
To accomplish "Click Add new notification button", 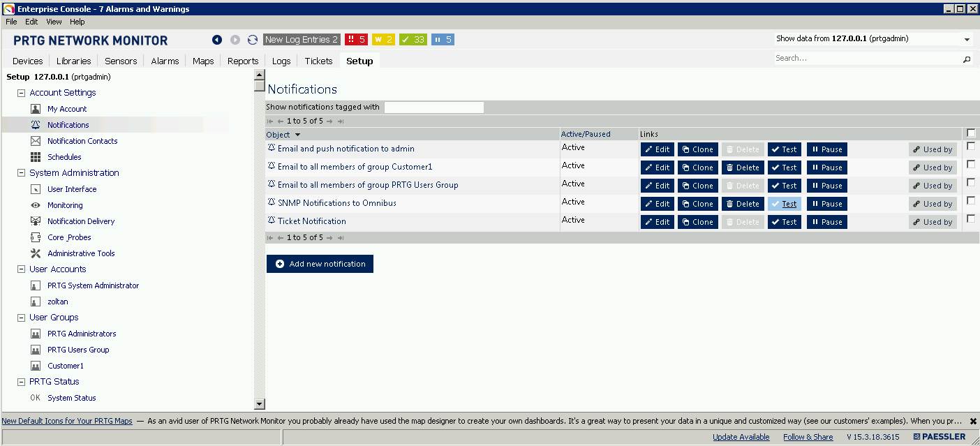I will (320, 264).
